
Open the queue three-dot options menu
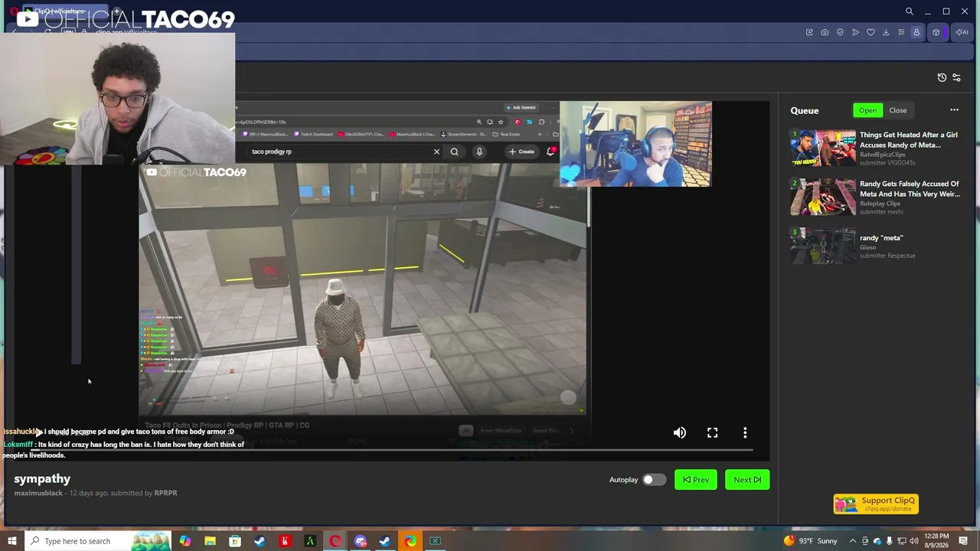point(954,110)
